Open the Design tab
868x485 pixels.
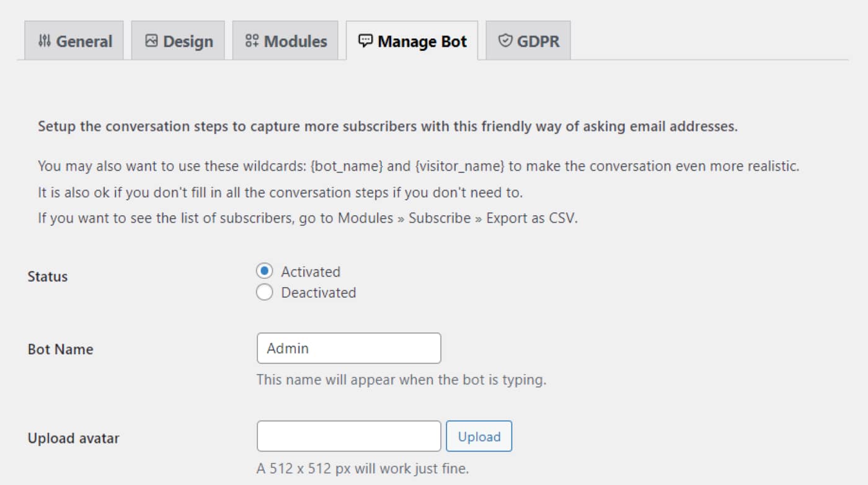(178, 40)
